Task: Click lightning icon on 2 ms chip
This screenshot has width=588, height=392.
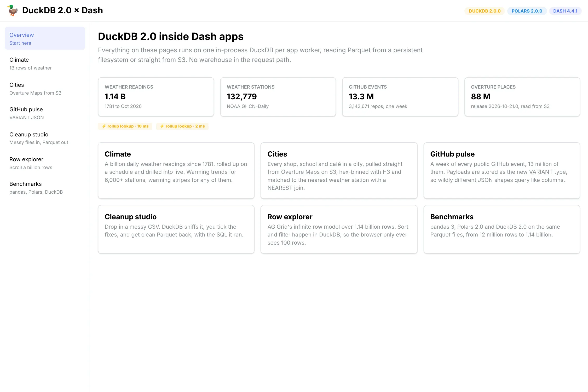Action: 162,126
